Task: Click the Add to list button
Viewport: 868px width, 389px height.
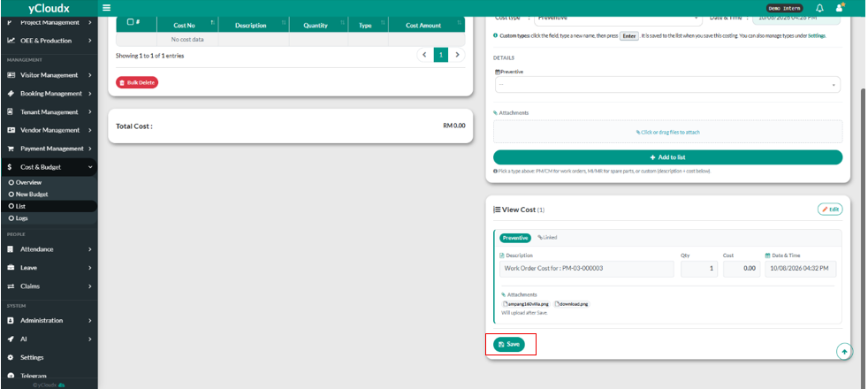Action: point(667,157)
